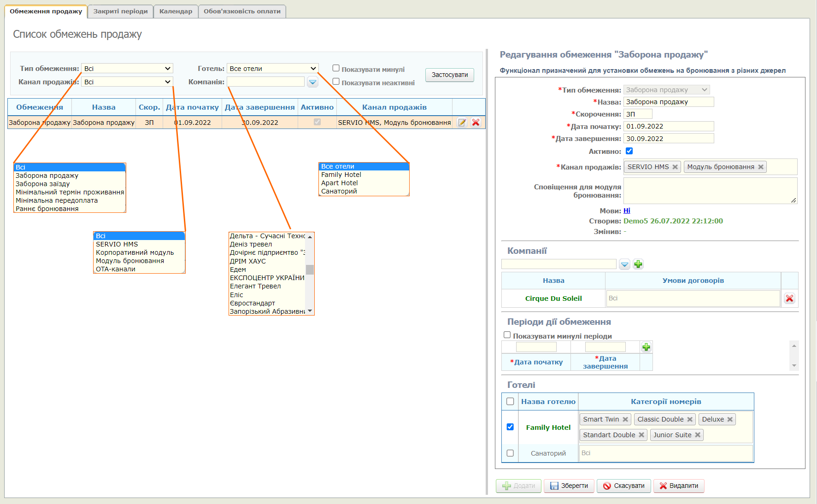Enable the 'Показувати минулі' checkbox

click(336, 69)
